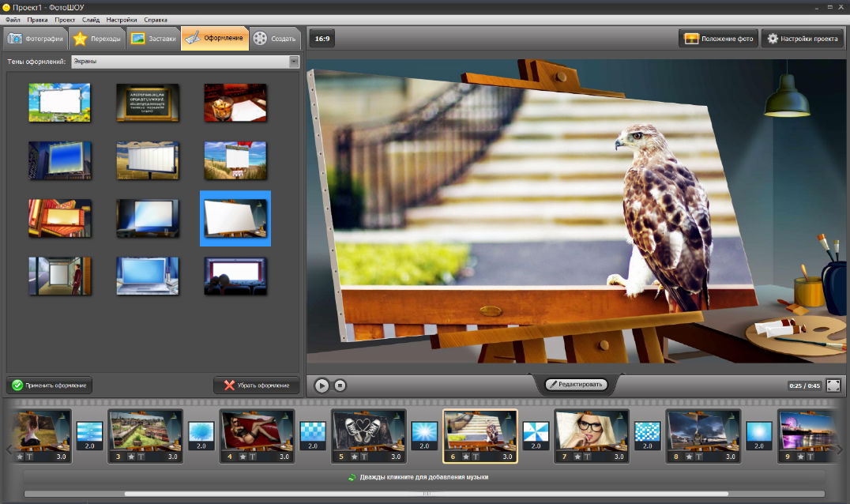This screenshot has height=504, width=850.
Task: Switch to the Переходы tab
Action: tap(97, 39)
